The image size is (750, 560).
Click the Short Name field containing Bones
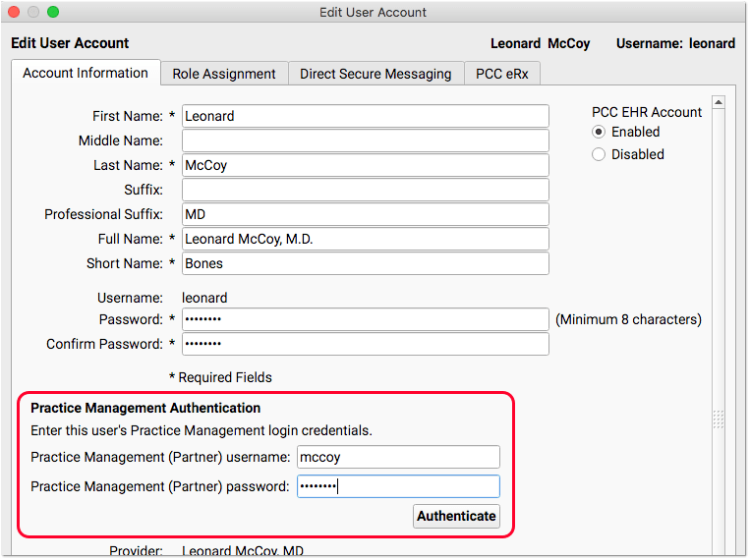(365, 263)
